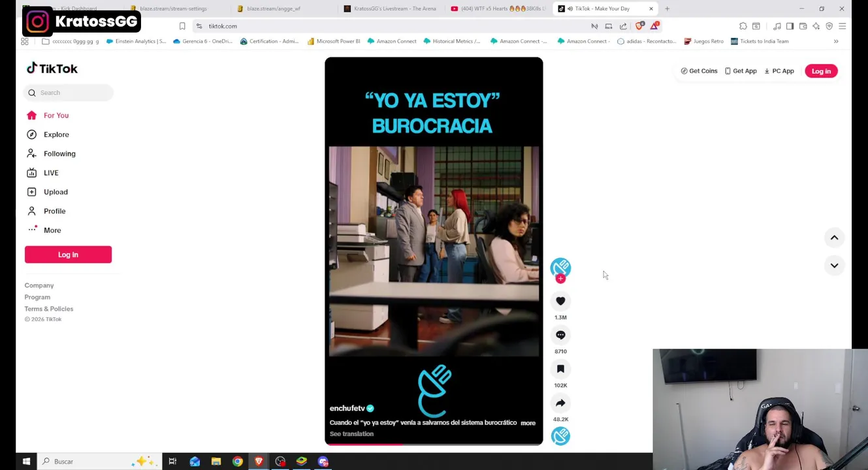Click the search magnifier icon in TikTok

click(32, 93)
